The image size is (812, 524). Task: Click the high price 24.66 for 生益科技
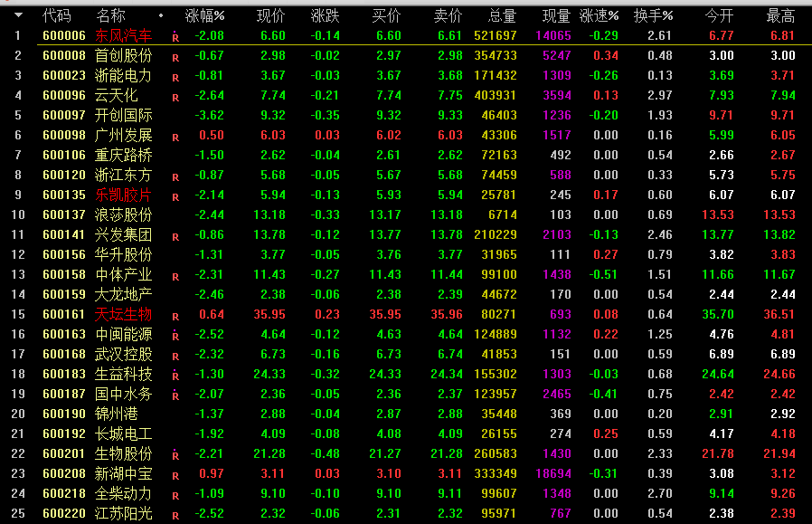tap(779, 374)
